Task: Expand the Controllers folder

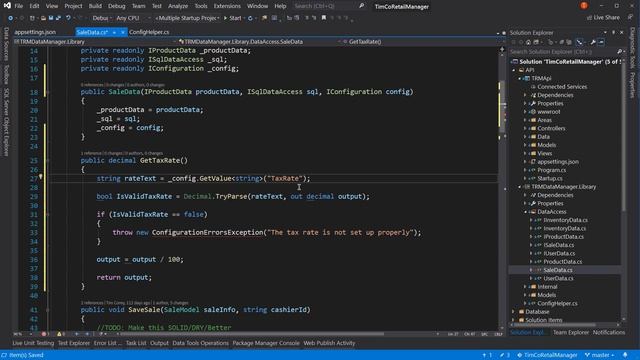Action: [525, 128]
